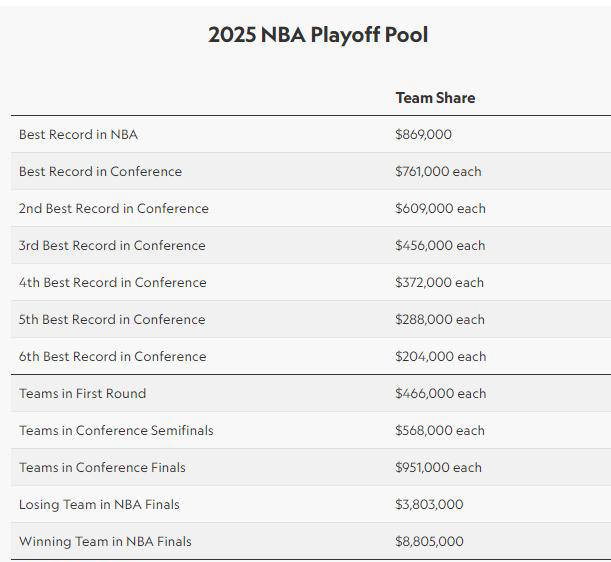611x562 pixels.
Task: Click '2nd Best Record in Conference' label
Action: 114,209
